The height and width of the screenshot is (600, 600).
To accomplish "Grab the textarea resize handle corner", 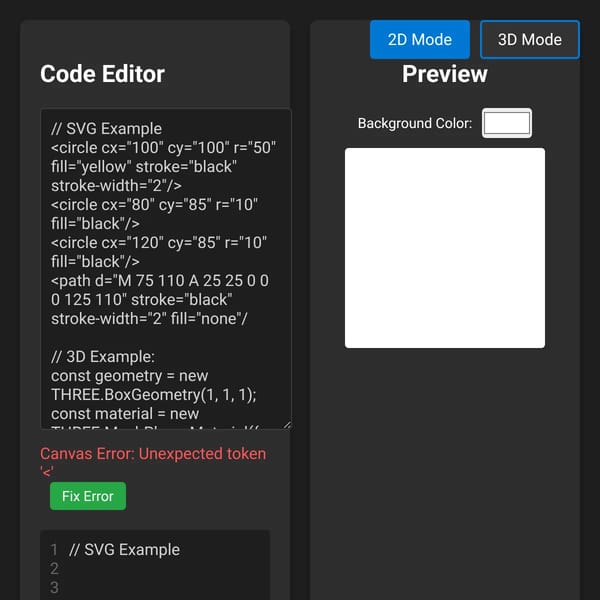I will pos(287,425).
